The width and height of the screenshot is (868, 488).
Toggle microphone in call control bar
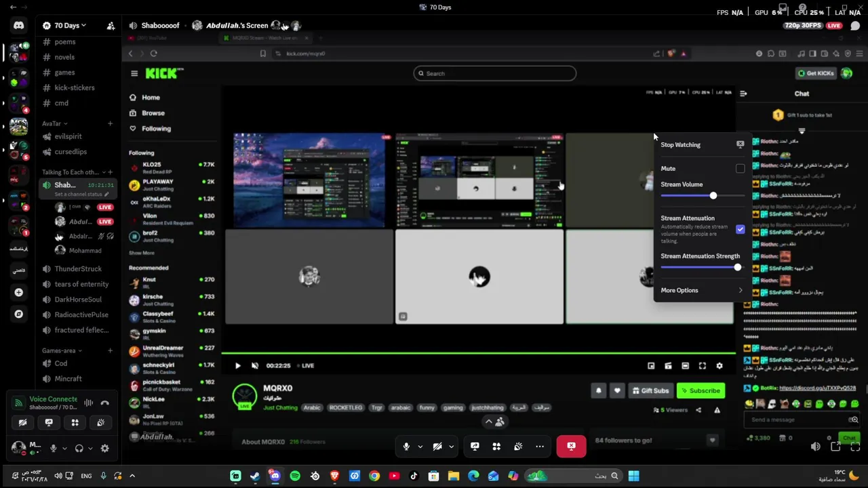click(406, 446)
